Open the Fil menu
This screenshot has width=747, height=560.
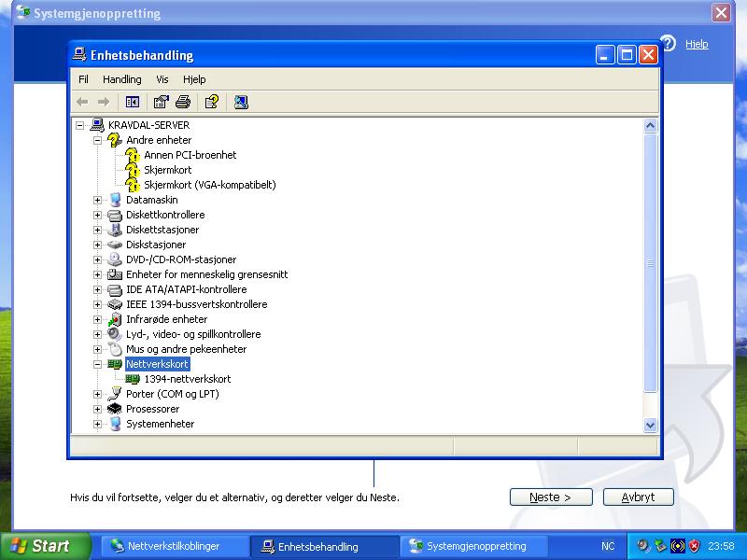(83, 79)
